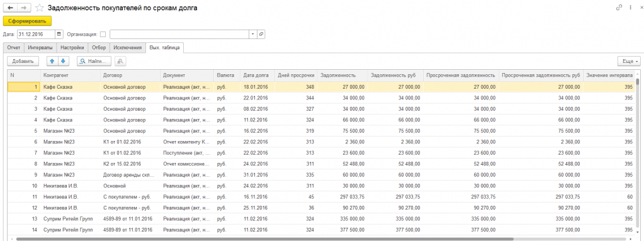Image resolution: width=644 pixels, height=241 pixels.
Task: Toggle the Организация checkbox
Action: click(x=103, y=35)
